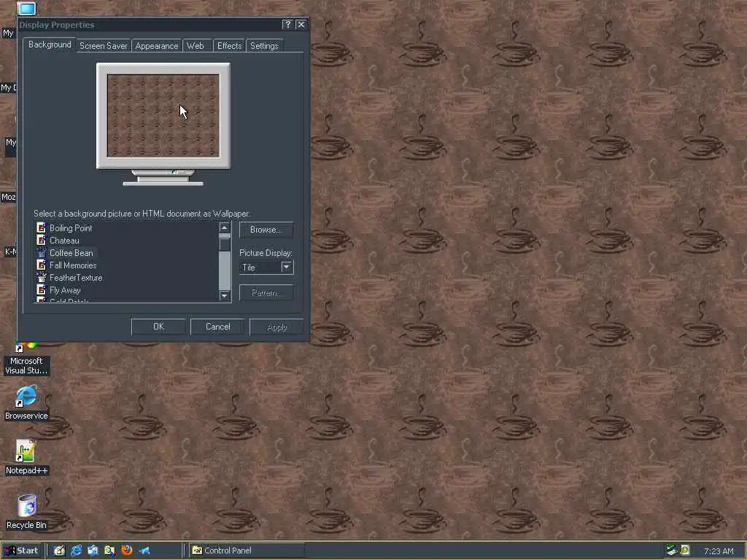Click the first Quick Launch icon beside Start
This screenshot has width=747, height=560.
point(59,551)
